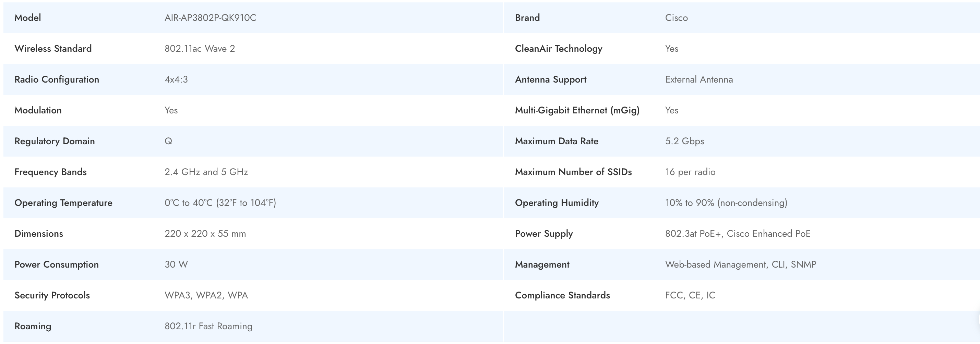Select the Brand value Cisco

coord(676,18)
